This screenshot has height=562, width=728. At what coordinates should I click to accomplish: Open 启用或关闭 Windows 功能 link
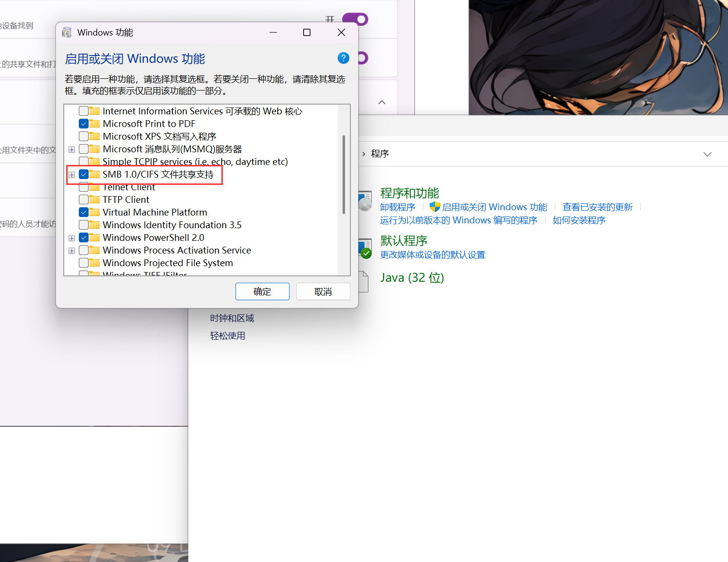tap(494, 207)
